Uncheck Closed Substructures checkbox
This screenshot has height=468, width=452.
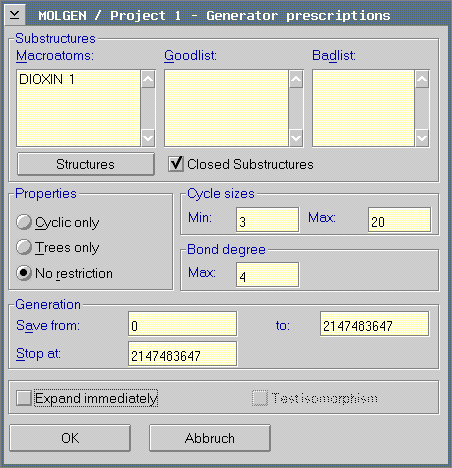pyautogui.click(x=176, y=164)
